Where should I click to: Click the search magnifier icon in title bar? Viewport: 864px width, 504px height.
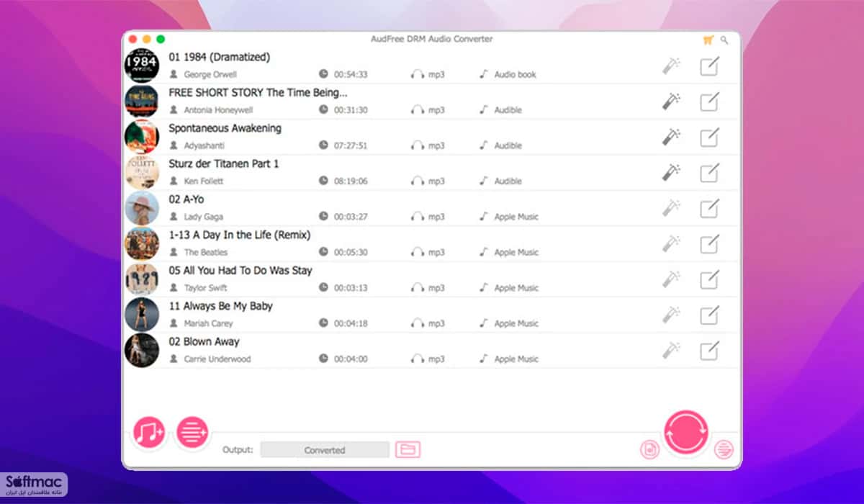coord(724,40)
